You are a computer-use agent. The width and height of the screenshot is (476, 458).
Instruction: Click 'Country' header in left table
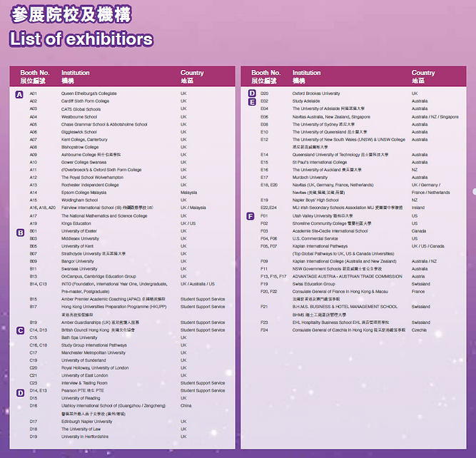point(192,73)
